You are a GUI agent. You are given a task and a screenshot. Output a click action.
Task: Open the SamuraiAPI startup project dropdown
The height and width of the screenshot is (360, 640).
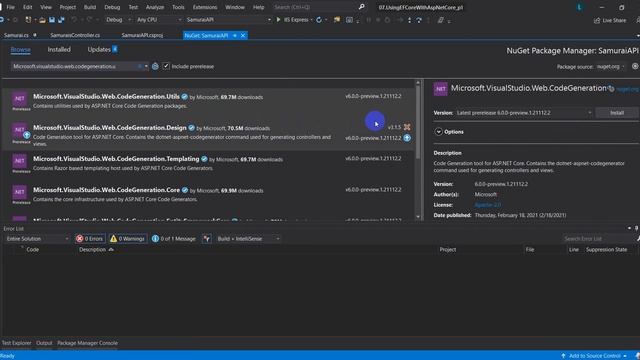229,20
